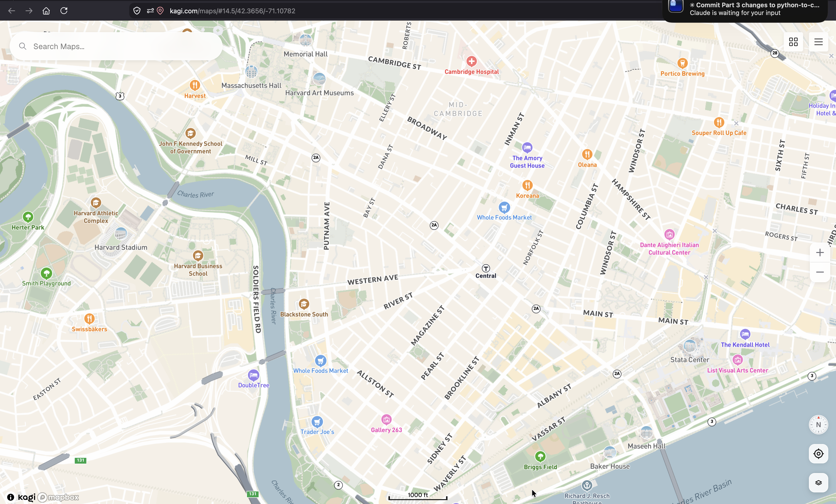This screenshot has width=836, height=504.
Task: Locate my current position
Action: tap(818, 454)
